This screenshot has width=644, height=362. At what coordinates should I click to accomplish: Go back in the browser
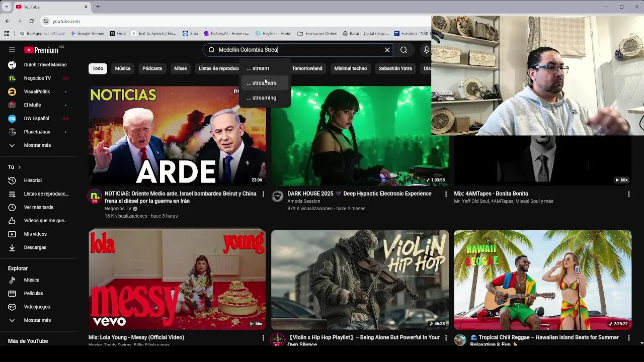pos(7,21)
